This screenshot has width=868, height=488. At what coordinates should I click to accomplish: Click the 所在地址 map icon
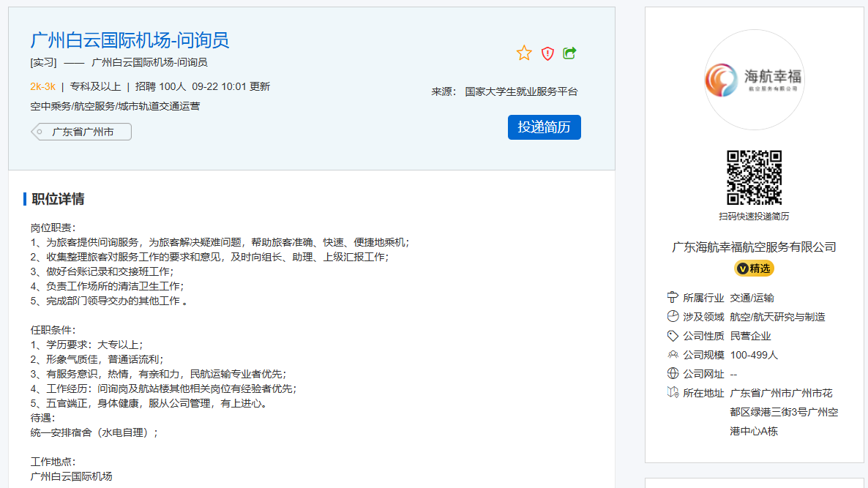[x=673, y=393]
